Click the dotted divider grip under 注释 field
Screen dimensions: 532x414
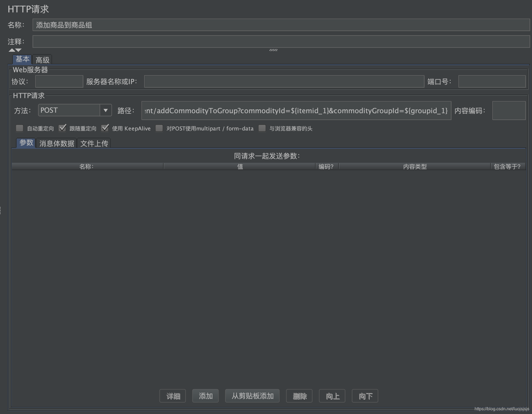pos(273,50)
